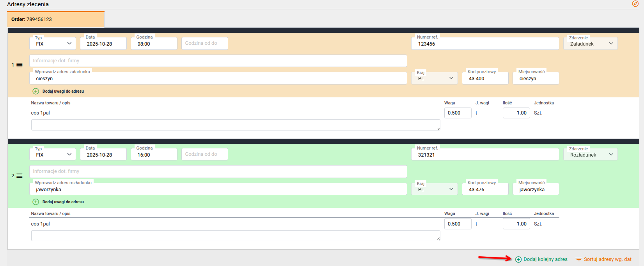Click plus icon for loading address notes
Viewport: 644px width, 266px height.
point(35,91)
